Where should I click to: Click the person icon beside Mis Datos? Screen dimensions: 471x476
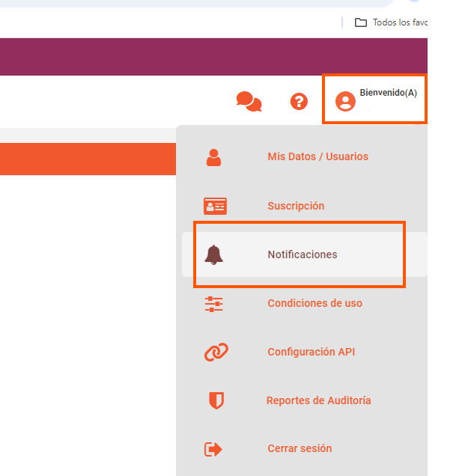(x=214, y=157)
